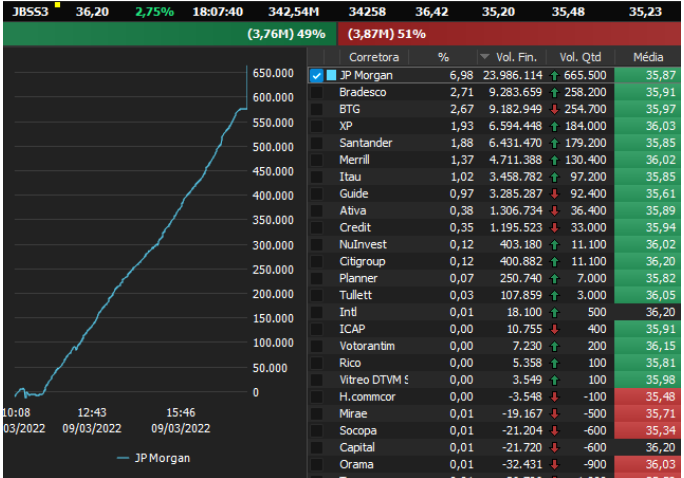The height and width of the screenshot is (478, 684).
Task: Click the 18:07:40 time in header
Action: (218, 12)
